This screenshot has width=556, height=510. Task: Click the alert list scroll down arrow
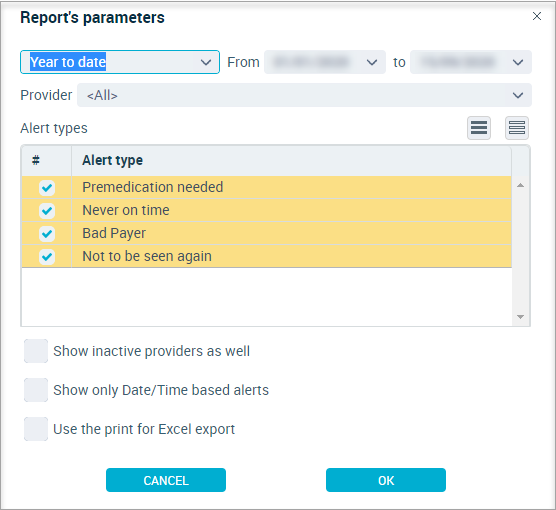(520, 317)
